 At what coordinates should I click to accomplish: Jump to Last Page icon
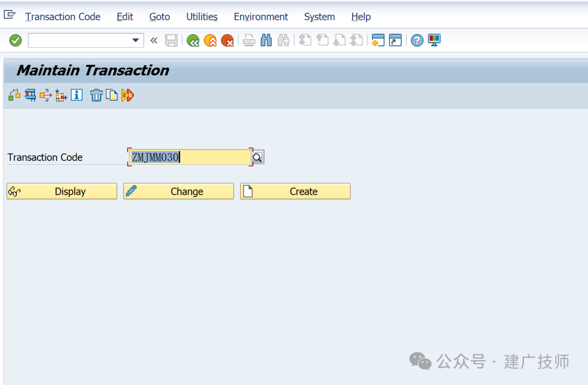point(357,40)
